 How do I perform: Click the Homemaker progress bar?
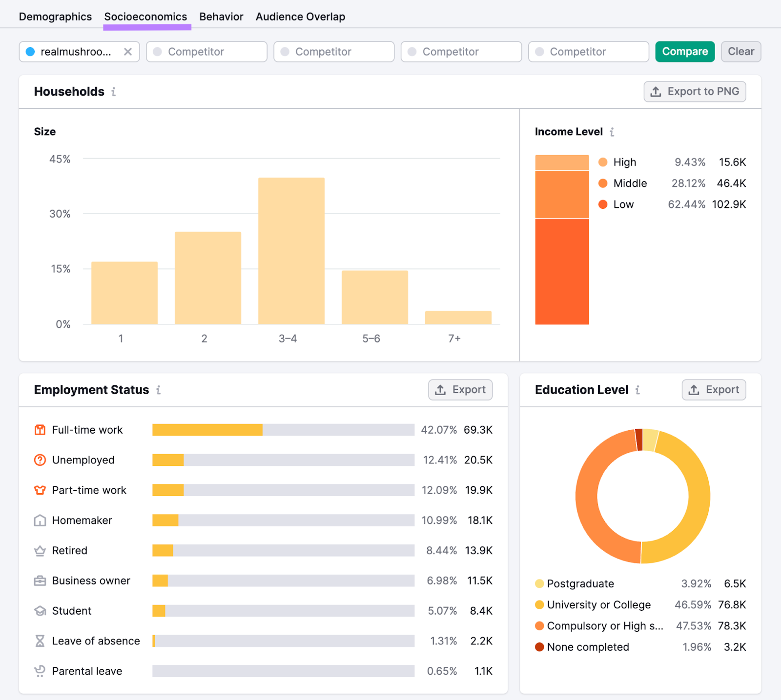[283, 520]
